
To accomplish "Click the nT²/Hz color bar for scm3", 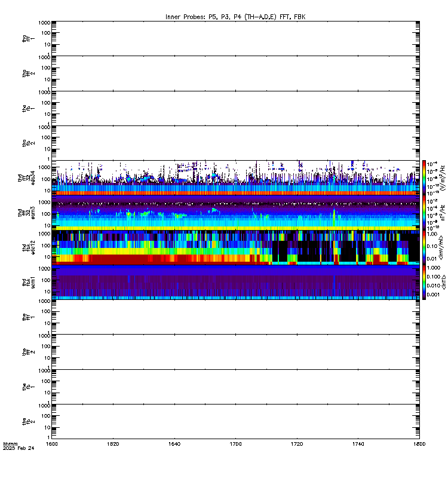I will pos(424,213).
